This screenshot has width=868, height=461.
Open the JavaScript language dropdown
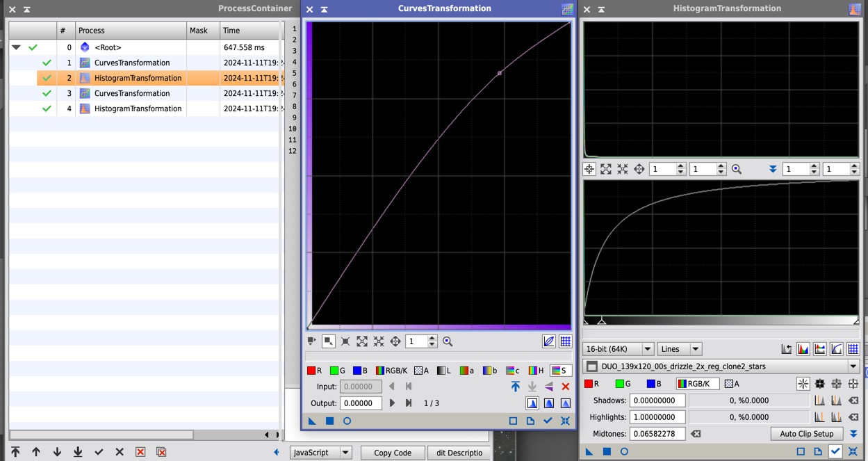pos(320,453)
